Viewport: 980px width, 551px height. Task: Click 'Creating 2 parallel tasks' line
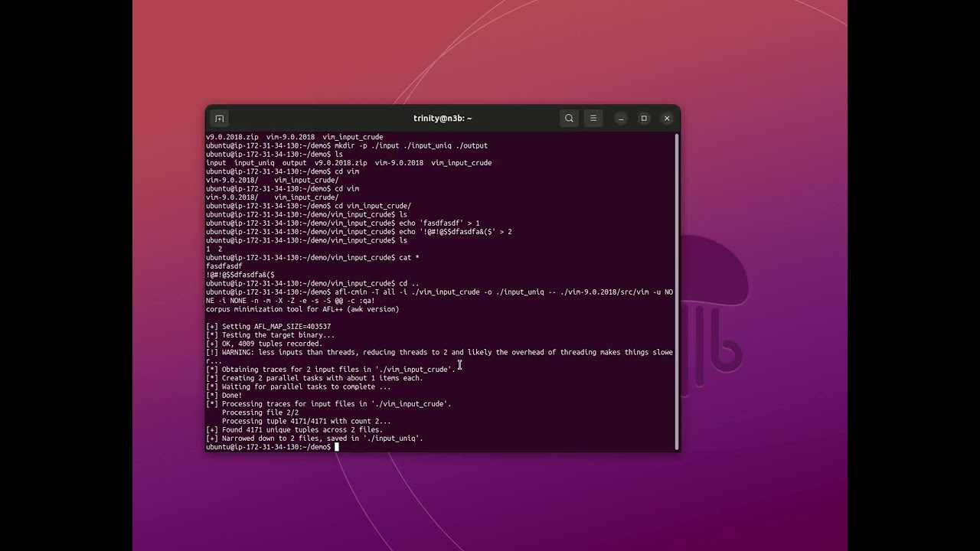(x=315, y=378)
